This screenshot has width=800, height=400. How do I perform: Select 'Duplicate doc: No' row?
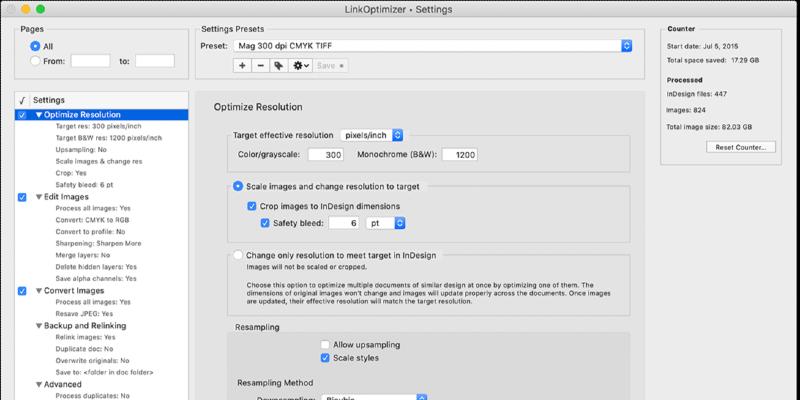pyautogui.click(x=102, y=349)
